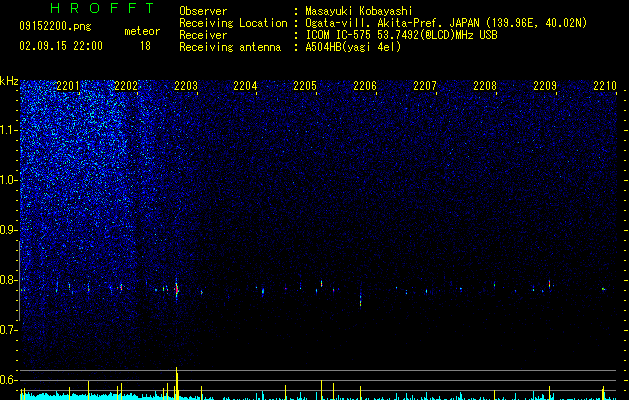Click the 2208 time marker
Viewport: 629px width, 400px height.
point(485,86)
